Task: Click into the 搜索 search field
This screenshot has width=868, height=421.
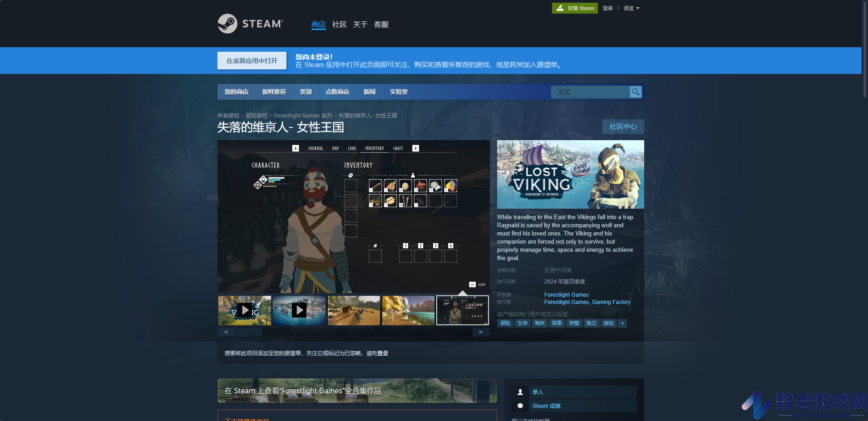Action: click(591, 92)
